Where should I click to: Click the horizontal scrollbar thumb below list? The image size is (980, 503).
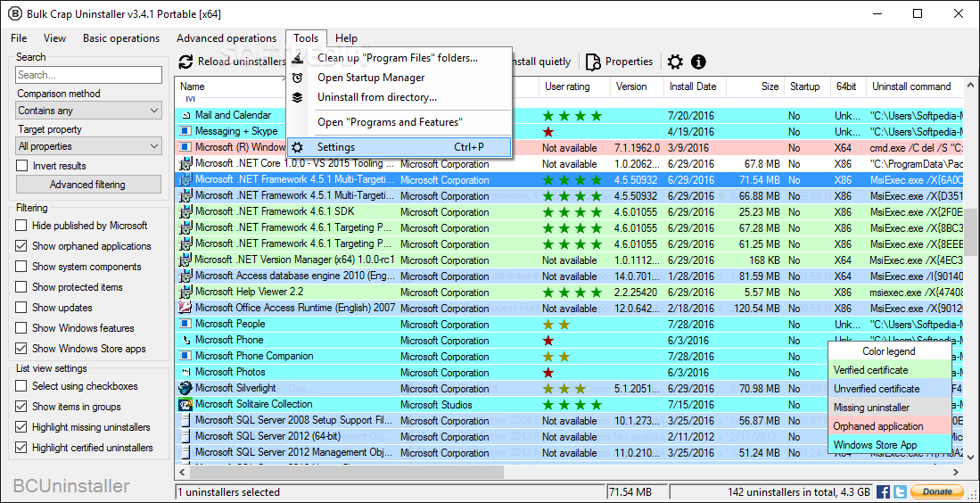click(x=349, y=473)
